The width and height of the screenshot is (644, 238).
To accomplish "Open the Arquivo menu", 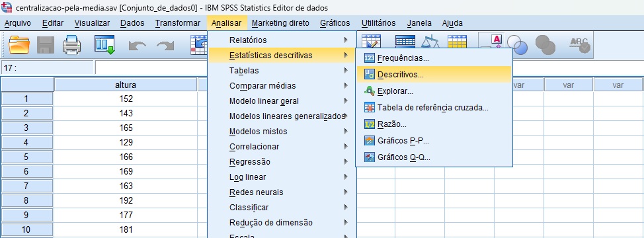I will coord(18,23).
